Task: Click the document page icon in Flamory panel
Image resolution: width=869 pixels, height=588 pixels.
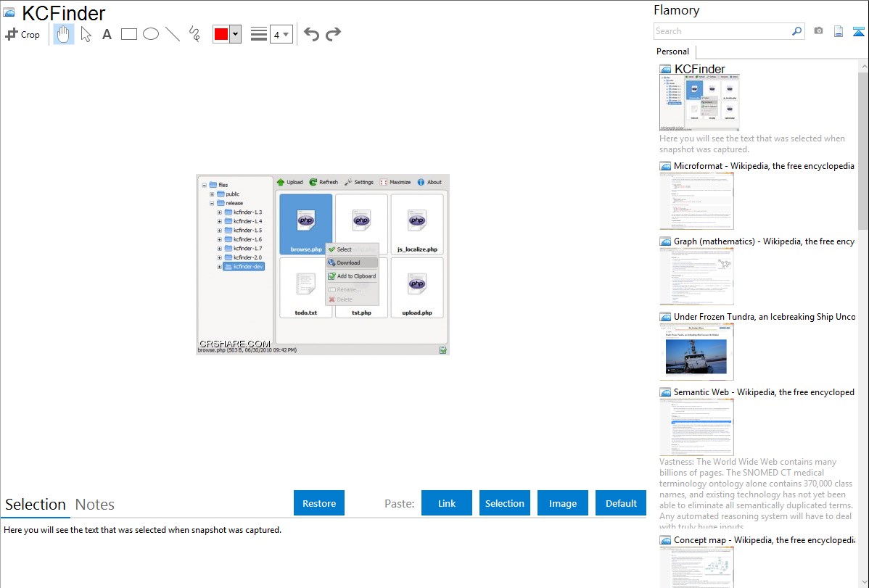Action: (839, 31)
